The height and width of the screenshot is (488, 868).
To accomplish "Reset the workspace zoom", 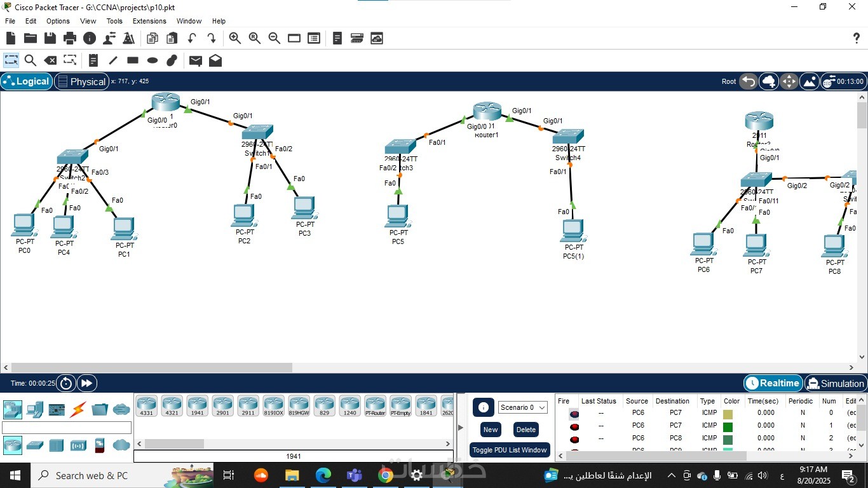I will click(255, 38).
